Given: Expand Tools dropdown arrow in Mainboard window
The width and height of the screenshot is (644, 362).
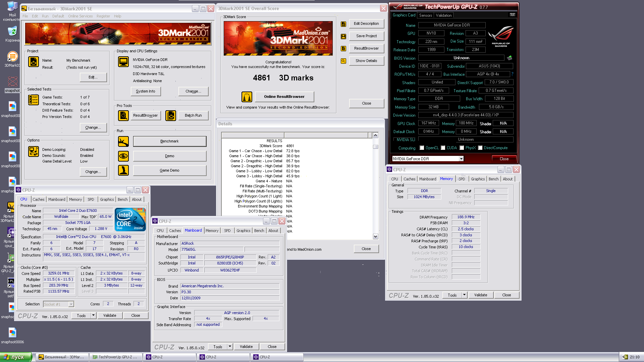Looking at the screenshot, I should click(x=230, y=347).
